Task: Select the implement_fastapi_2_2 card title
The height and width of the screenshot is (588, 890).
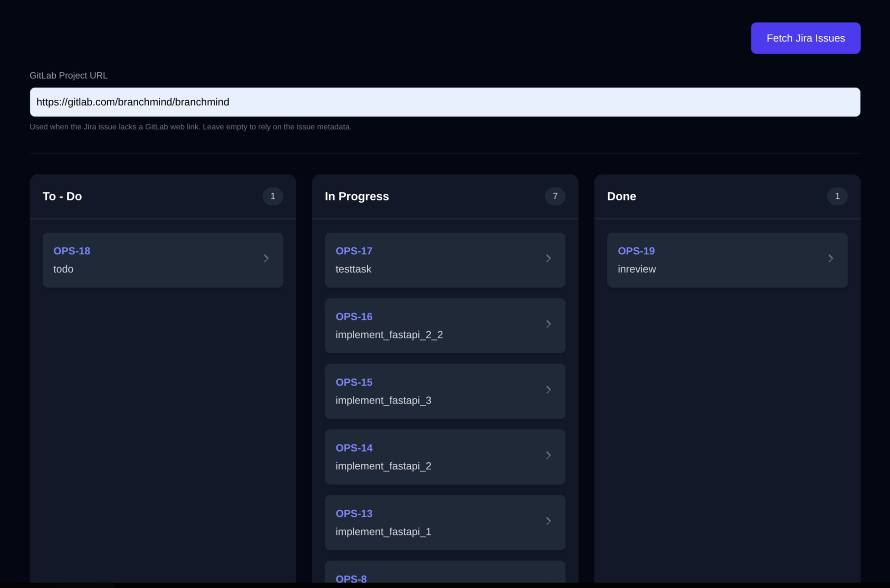Action: click(389, 335)
